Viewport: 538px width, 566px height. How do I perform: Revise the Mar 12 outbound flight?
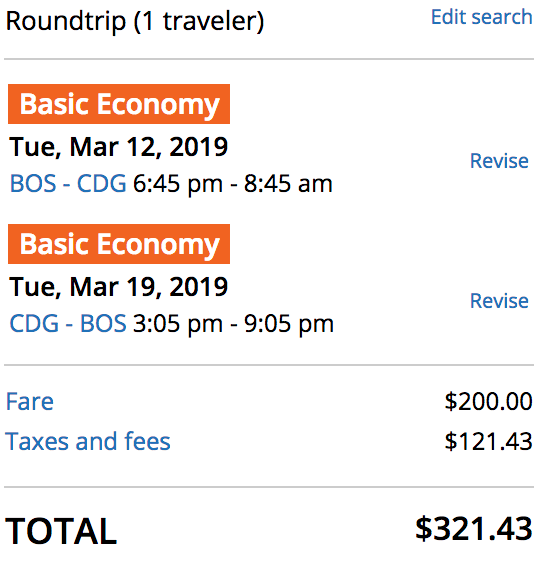coord(499,161)
